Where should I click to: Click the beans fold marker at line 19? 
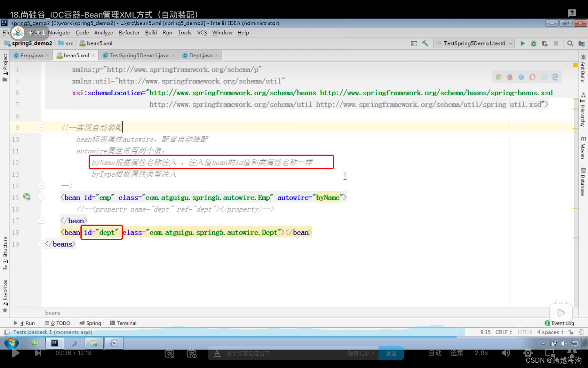tap(41, 244)
